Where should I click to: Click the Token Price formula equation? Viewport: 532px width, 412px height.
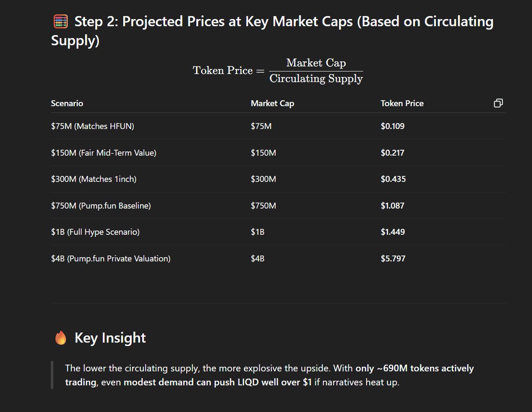(278, 70)
